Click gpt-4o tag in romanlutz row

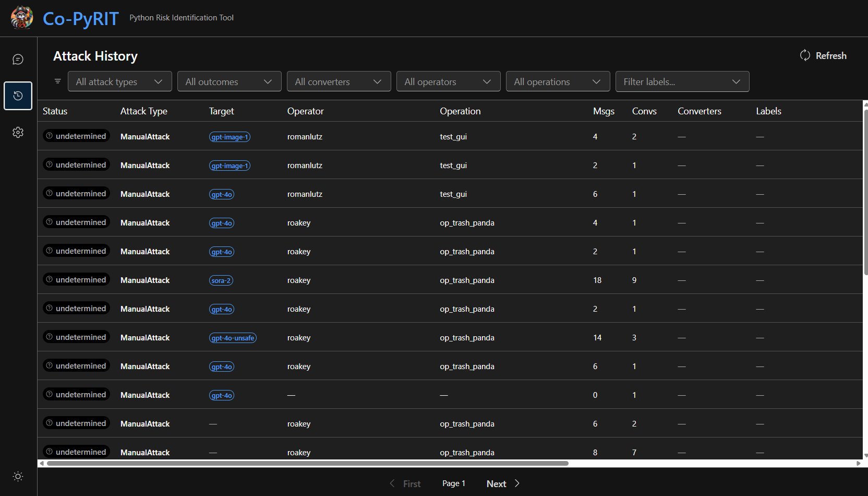222,194
